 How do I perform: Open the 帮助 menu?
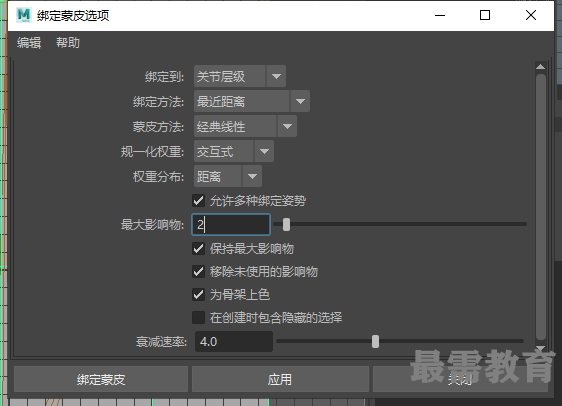click(x=68, y=43)
